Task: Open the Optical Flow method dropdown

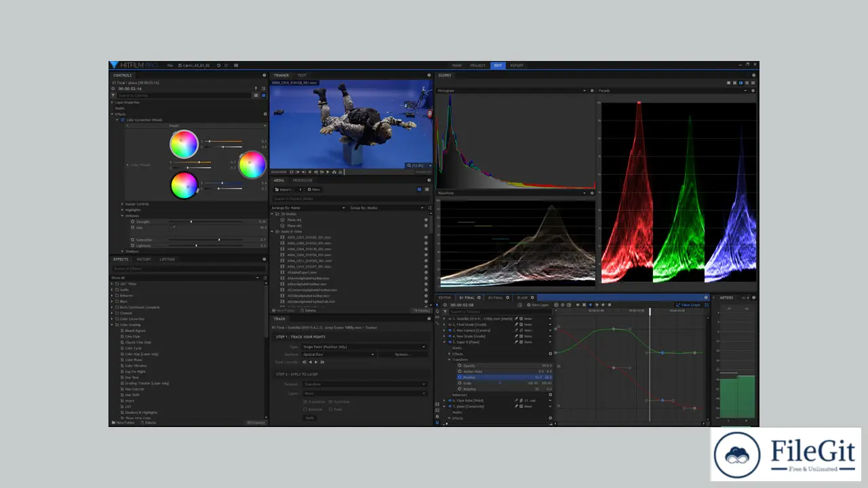Action: point(338,354)
